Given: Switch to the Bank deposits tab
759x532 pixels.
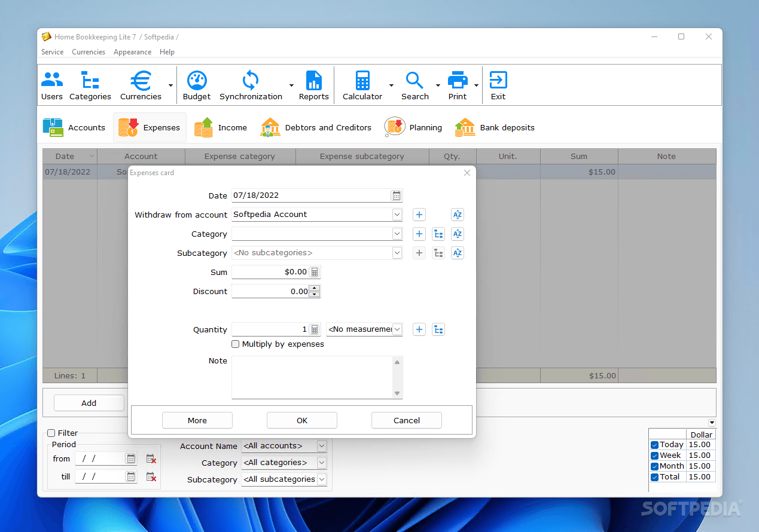Looking at the screenshot, I should (495, 127).
